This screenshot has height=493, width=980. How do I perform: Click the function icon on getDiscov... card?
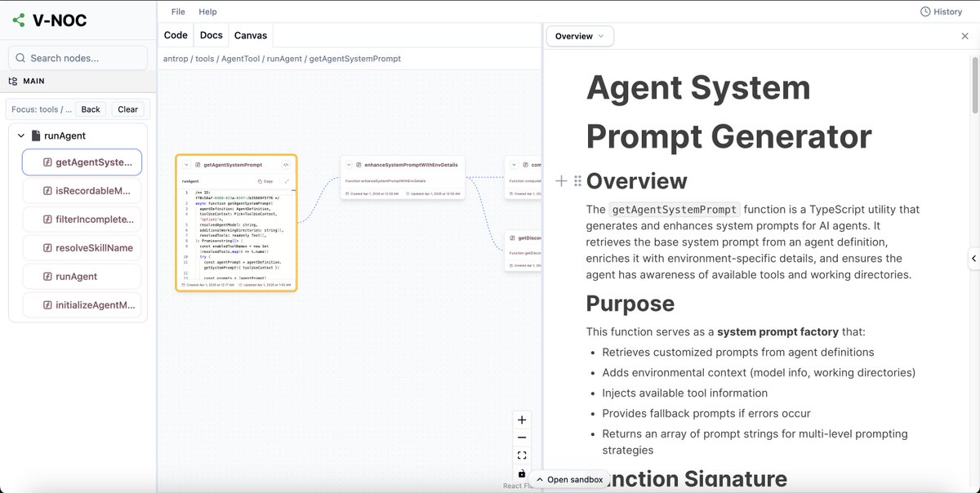point(513,238)
